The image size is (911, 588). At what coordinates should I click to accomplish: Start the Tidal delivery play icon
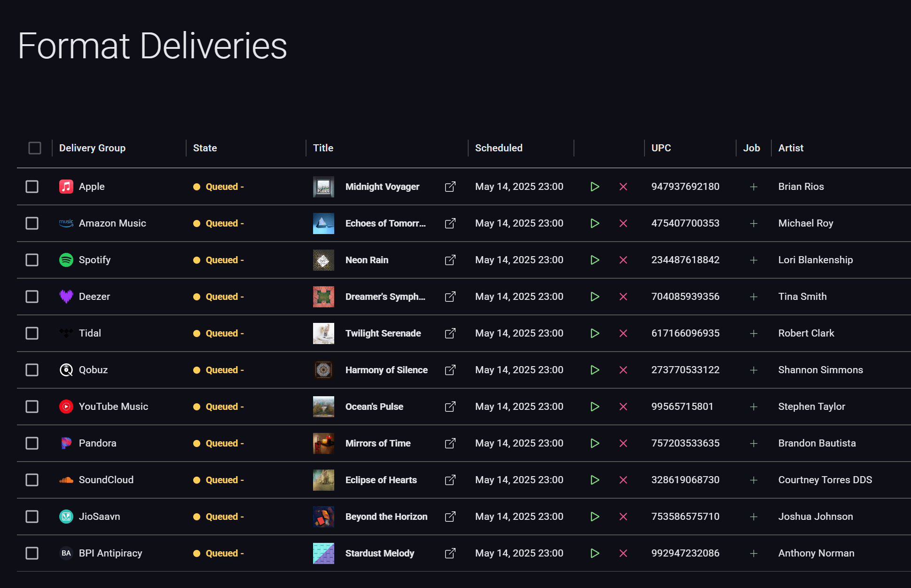point(595,333)
